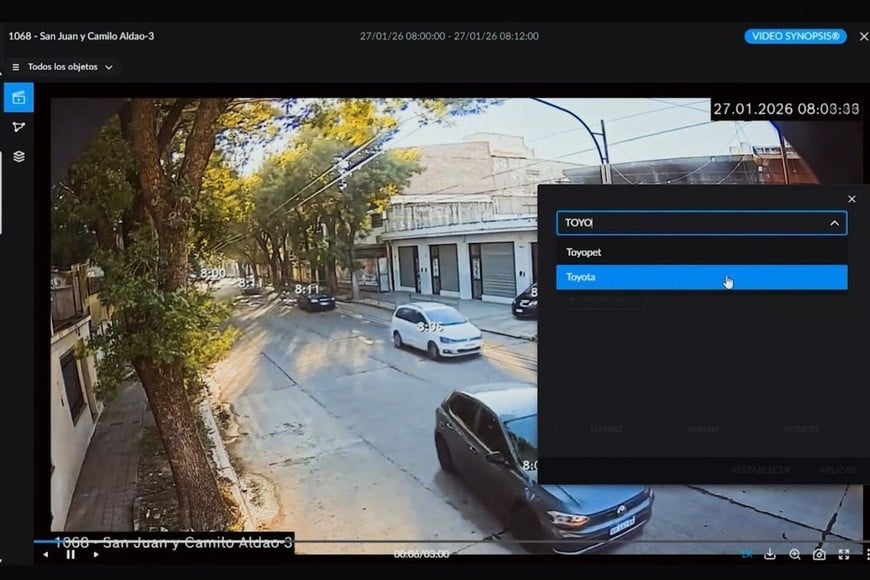Screen dimensions: 870x580
Task: Take a snapshot with the camera icon
Action: coord(819,553)
